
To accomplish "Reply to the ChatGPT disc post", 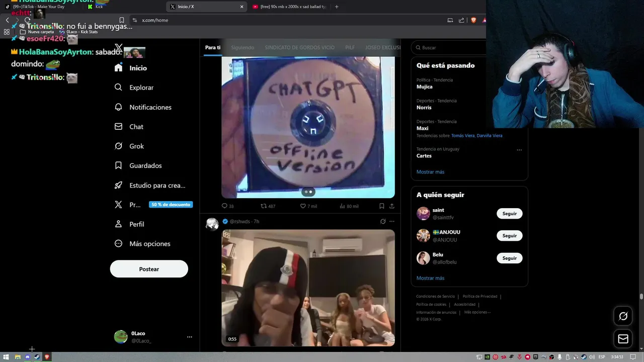I will (x=228, y=206).
